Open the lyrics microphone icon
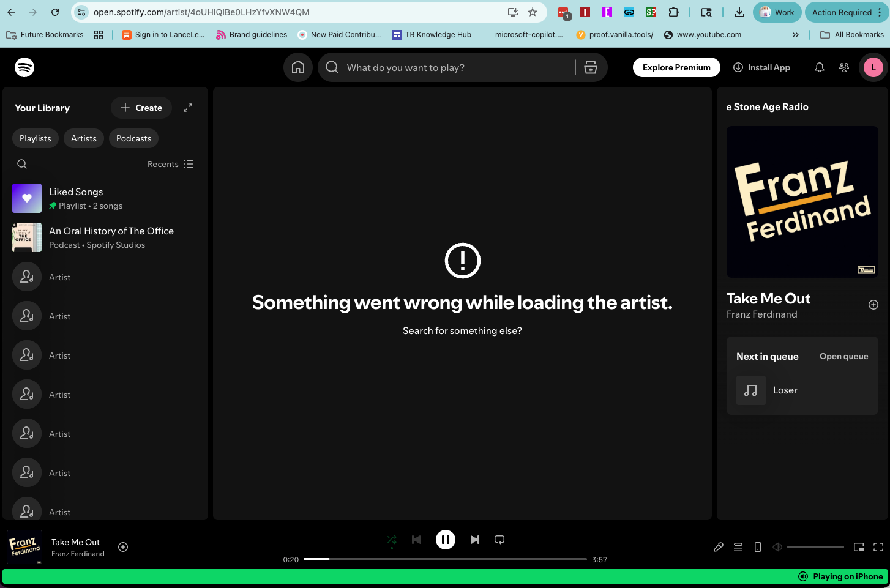Viewport: 890px width, 588px height. point(719,547)
